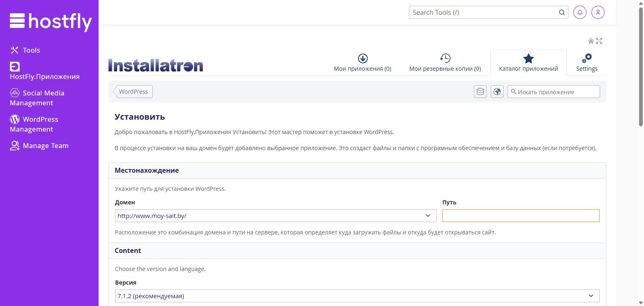Screen dimensions: 644x306
Task: Open Мои резервные копии (0) tab
Action: pyautogui.click(x=445, y=63)
